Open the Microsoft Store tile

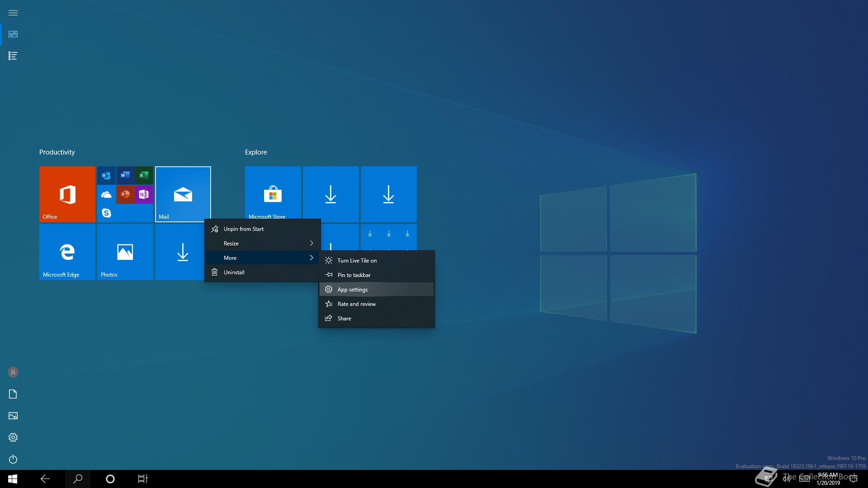273,194
